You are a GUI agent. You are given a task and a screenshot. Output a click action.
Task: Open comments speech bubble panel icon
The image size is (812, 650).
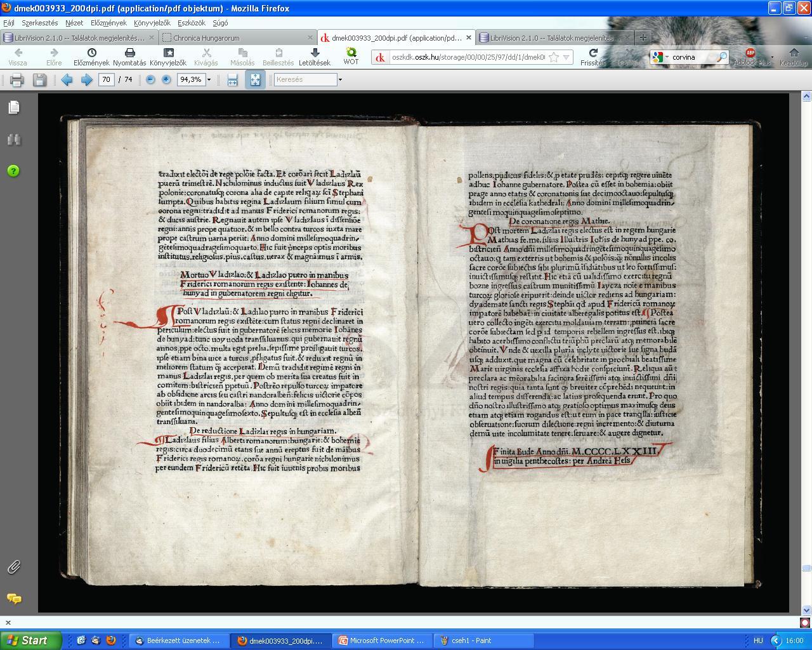(x=13, y=599)
